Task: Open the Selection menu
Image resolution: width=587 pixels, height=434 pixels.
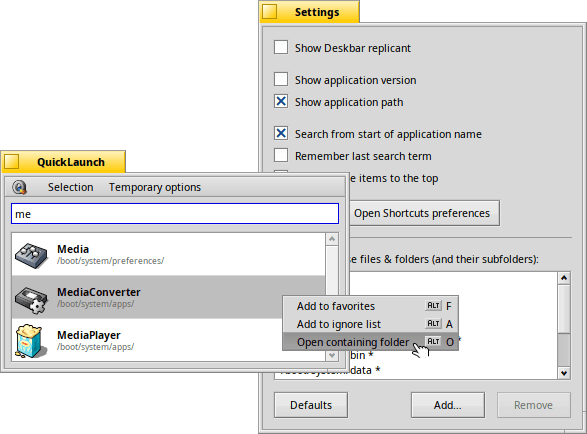Action: [70, 187]
